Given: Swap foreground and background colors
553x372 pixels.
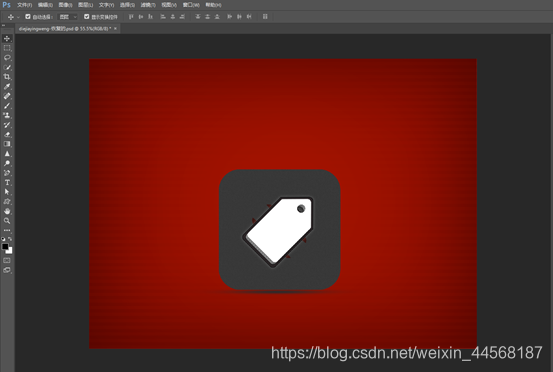Looking at the screenshot, I should (10, 239).
